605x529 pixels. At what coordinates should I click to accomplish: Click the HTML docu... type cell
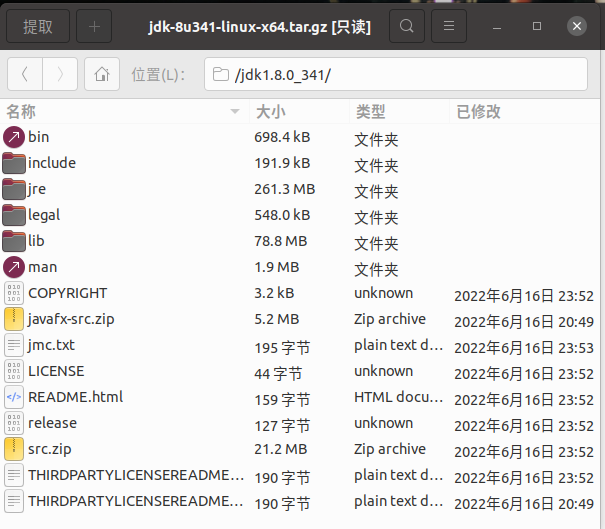point(398,397)
